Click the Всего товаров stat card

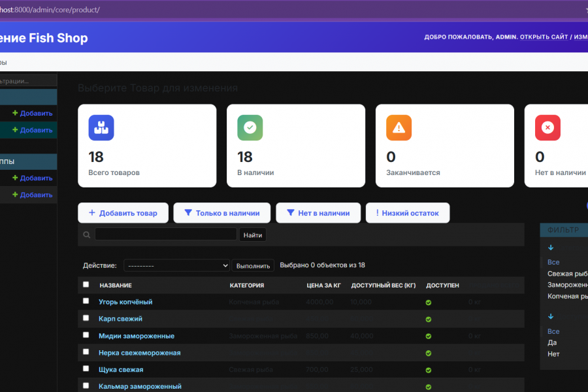(x=147, y=146)
